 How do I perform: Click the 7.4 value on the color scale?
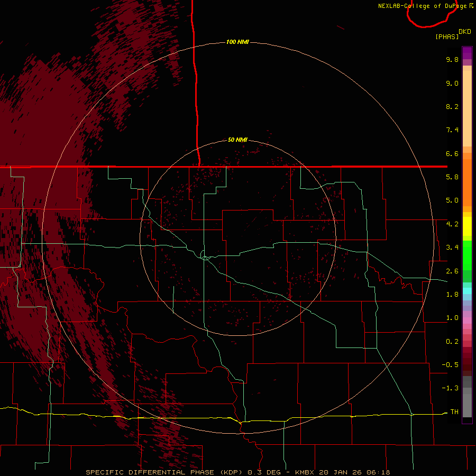pyautogui.click(x=452, y=130)
